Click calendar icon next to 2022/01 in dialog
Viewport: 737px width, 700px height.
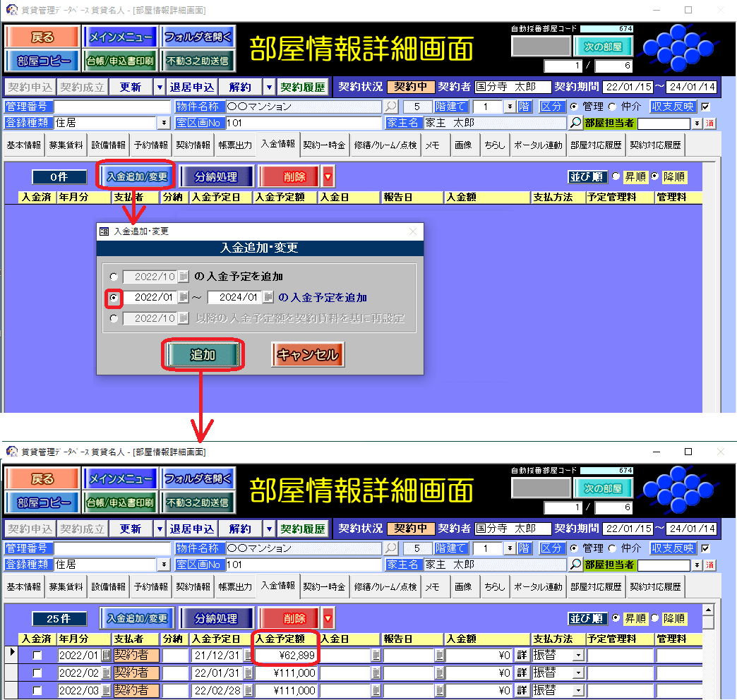tap(184, 298)
